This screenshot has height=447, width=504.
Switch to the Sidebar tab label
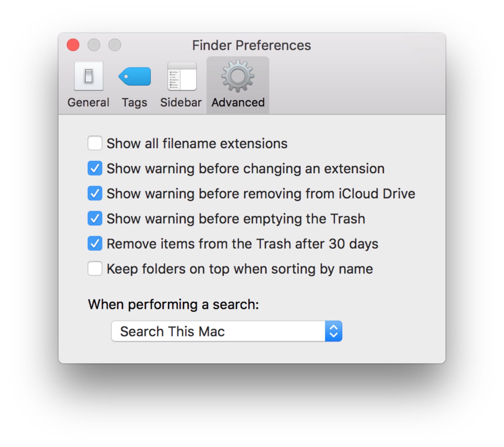point(181,102)
